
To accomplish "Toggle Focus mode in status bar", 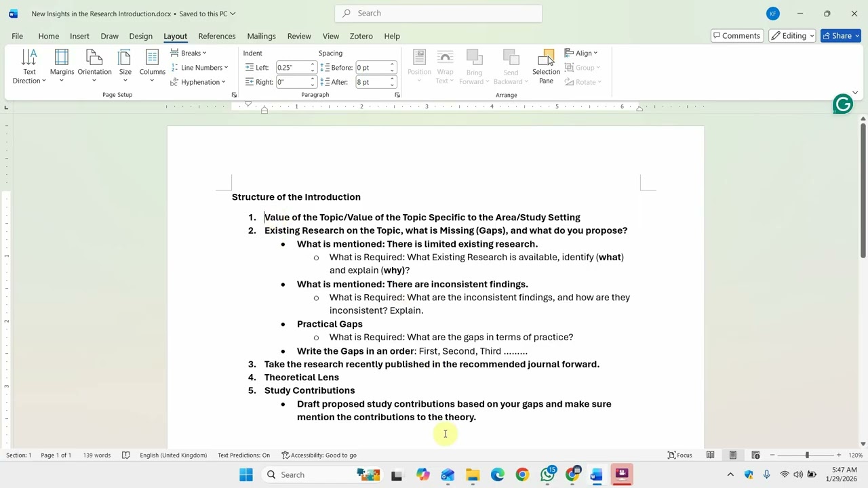I will pyautogui.click(x=679, y=455).
